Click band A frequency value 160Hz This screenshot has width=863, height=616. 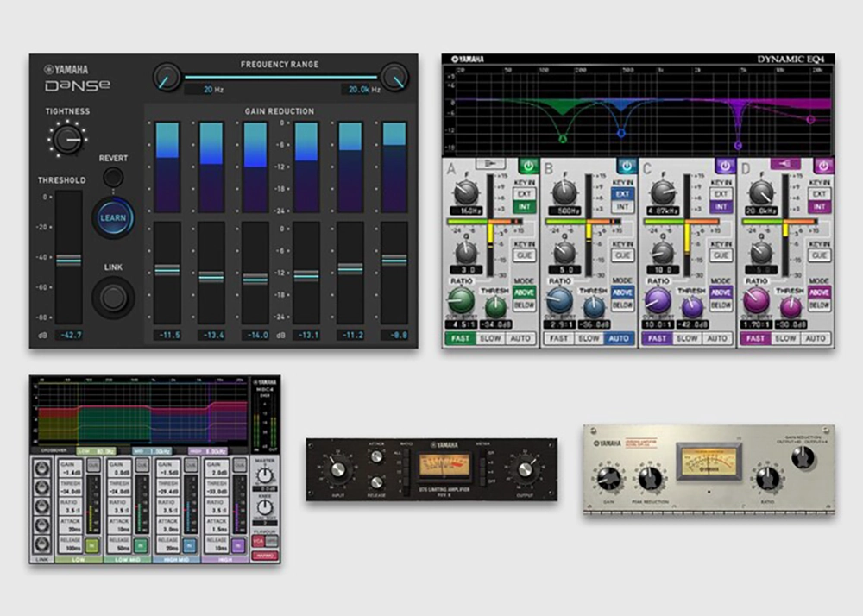467,211
